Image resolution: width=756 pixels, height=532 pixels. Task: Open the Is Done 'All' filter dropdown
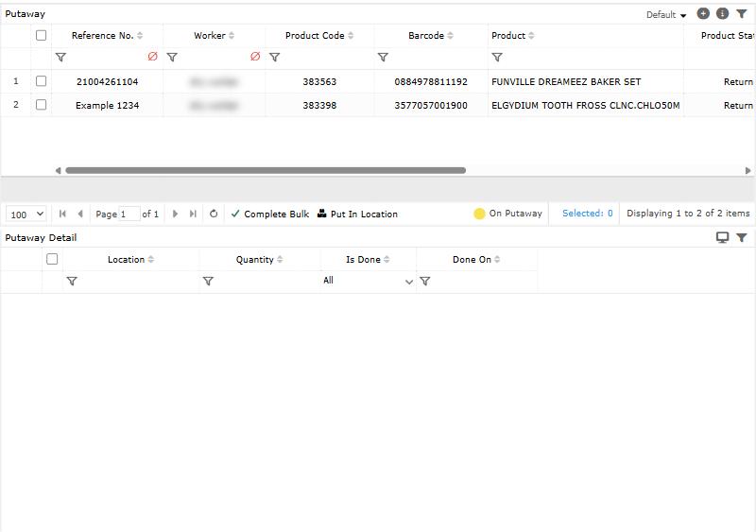click(368, 281)
